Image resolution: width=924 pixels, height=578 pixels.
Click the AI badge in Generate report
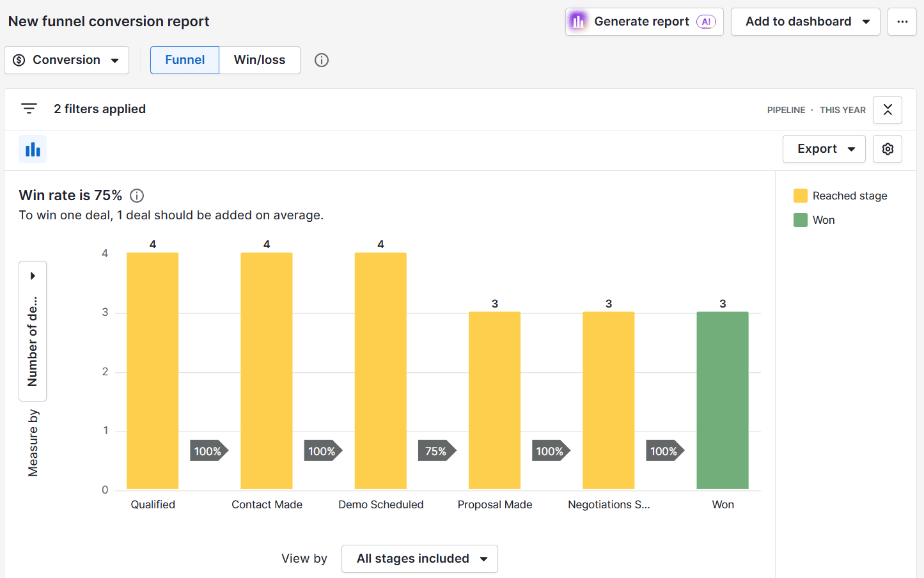coord(705,21)
